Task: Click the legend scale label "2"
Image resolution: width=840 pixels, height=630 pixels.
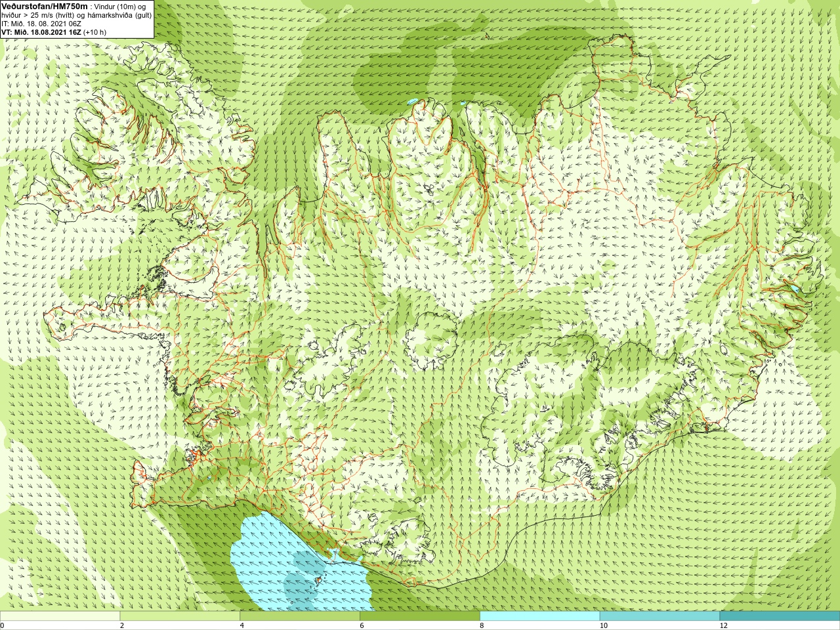Action: click(122, 625)
